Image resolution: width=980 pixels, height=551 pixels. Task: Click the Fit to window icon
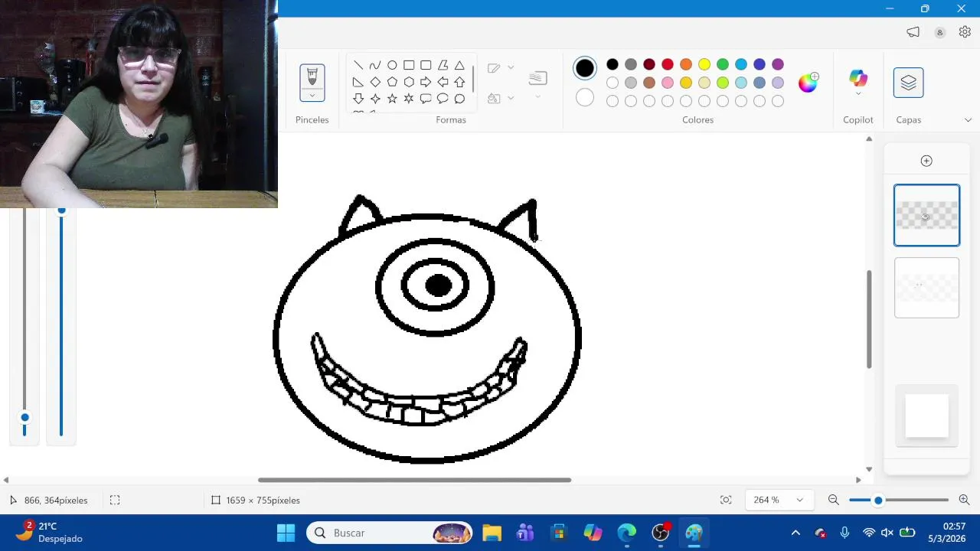[726, 500]
